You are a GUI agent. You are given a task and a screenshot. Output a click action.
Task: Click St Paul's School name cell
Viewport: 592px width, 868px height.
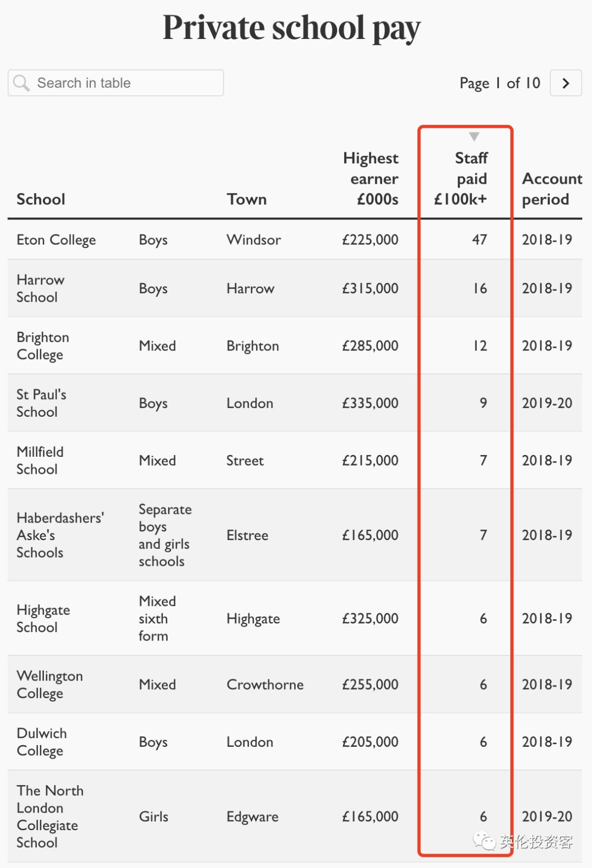[x=41, y=403]
